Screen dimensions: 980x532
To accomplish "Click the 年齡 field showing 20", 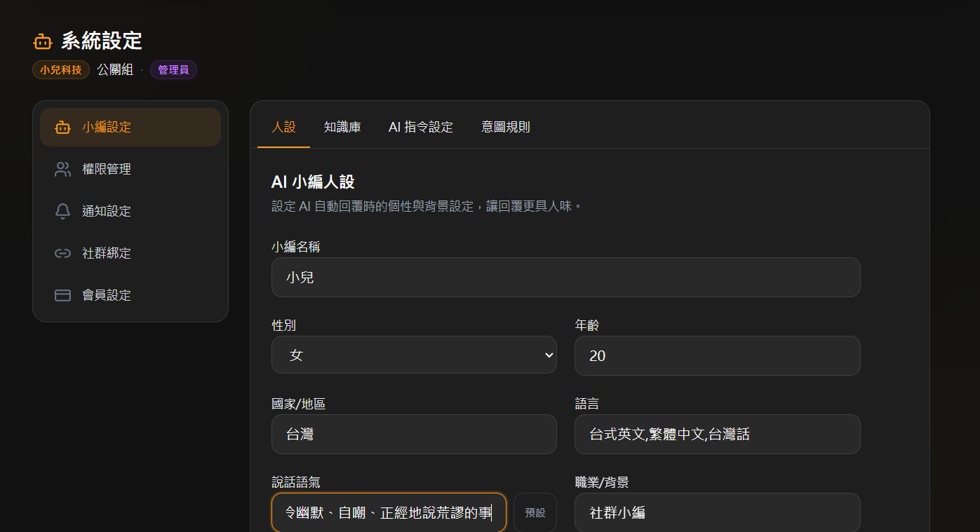I will [x=717, y=355].
